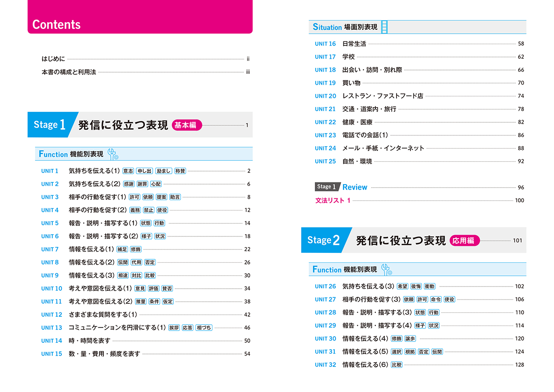The height and width of the screenshot is (392, 554).
Task: Go to UNIT 24 メール・手紙・インターネット
Action: coord(420,148)
